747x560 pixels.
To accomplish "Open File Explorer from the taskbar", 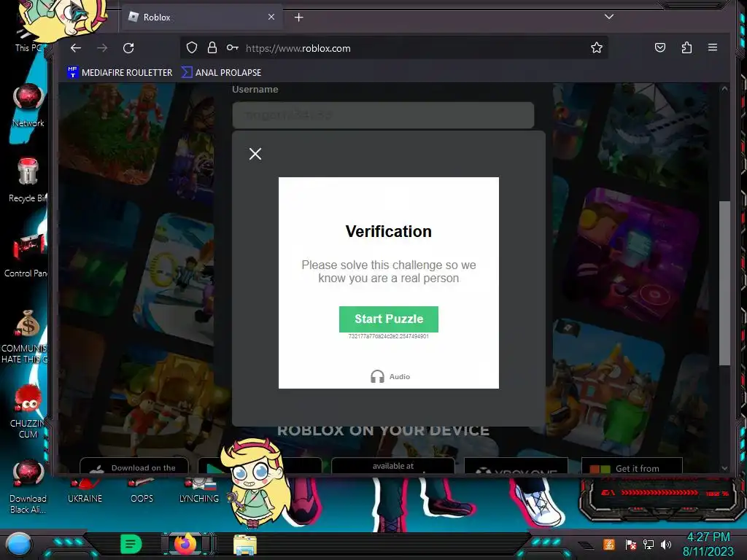I will [x=245, y=545].
